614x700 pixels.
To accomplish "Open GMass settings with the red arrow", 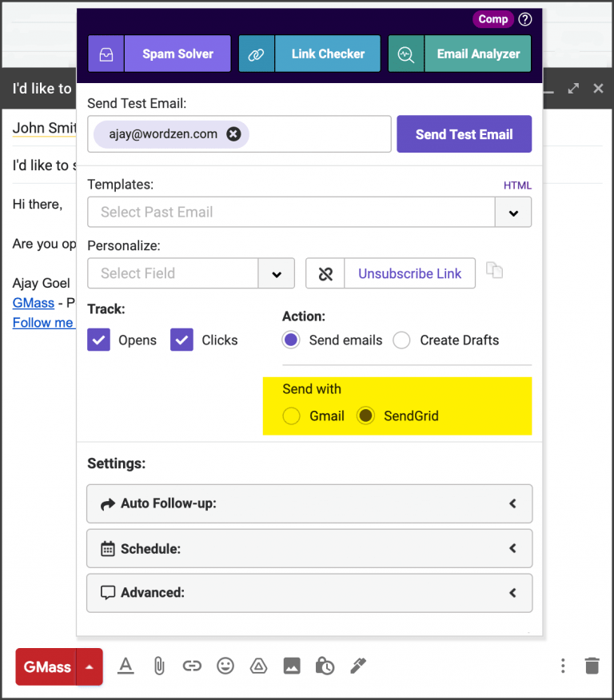I will [90, 666].
